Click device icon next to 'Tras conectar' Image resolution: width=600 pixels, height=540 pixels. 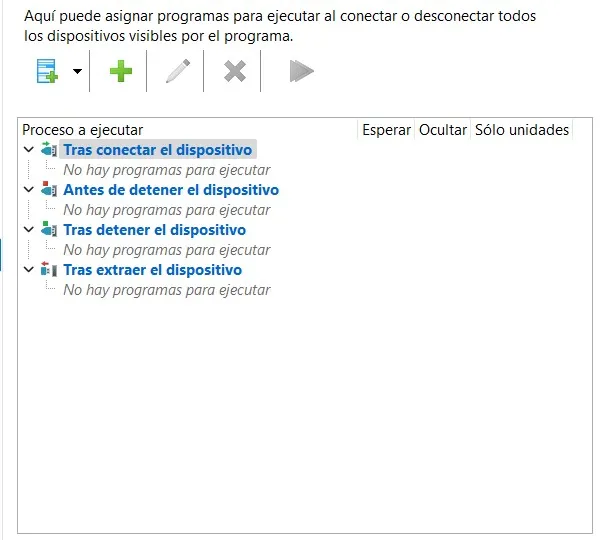click(x=49, y=149)
